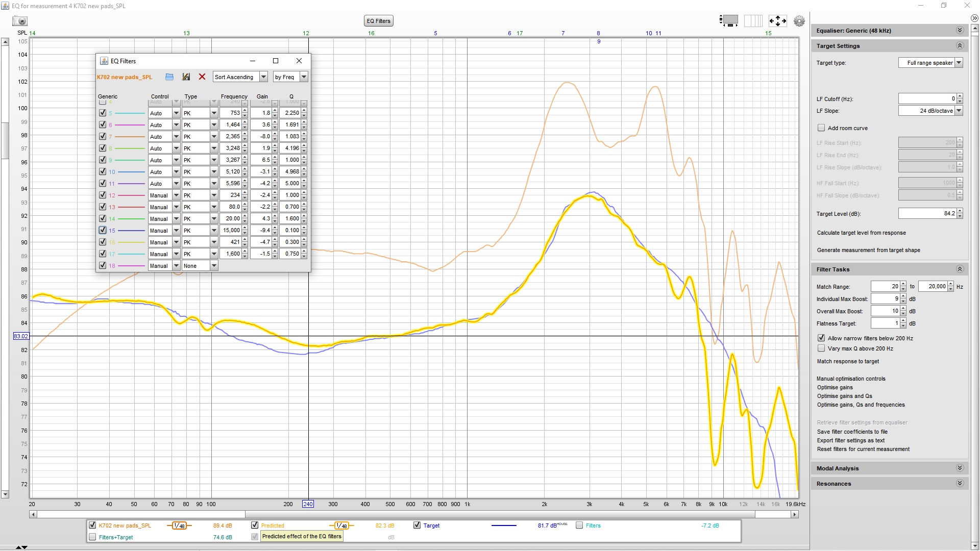980x551 pixels.
Task: Click Reset filters for current measurement
Action: (x=863, y=449)
